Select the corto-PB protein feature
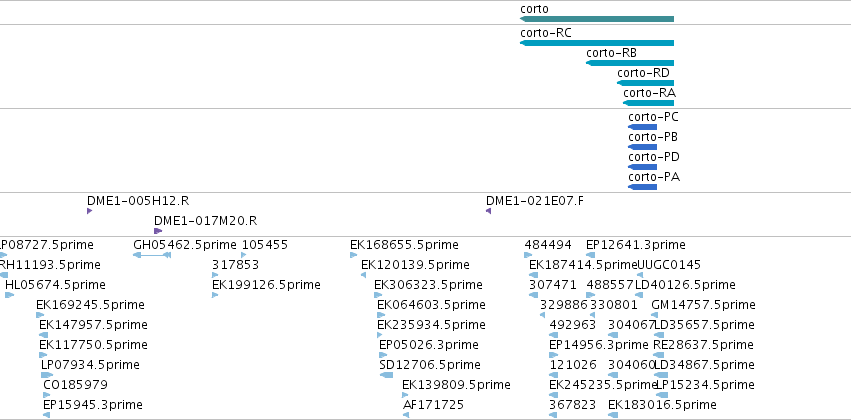Screen dimensions: 851x420 pyautogui.click(x=643, y=147)
